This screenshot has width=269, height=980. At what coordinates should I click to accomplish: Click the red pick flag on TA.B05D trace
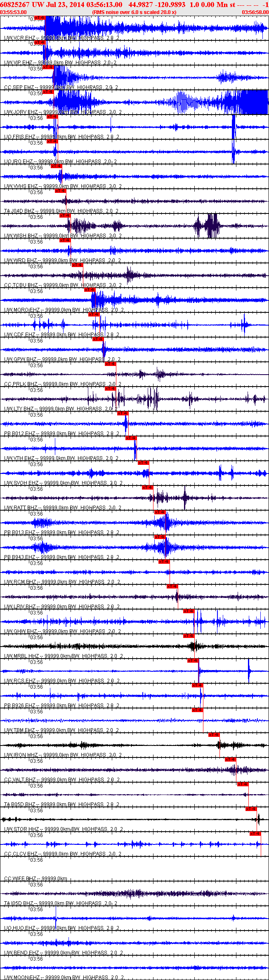243,784
